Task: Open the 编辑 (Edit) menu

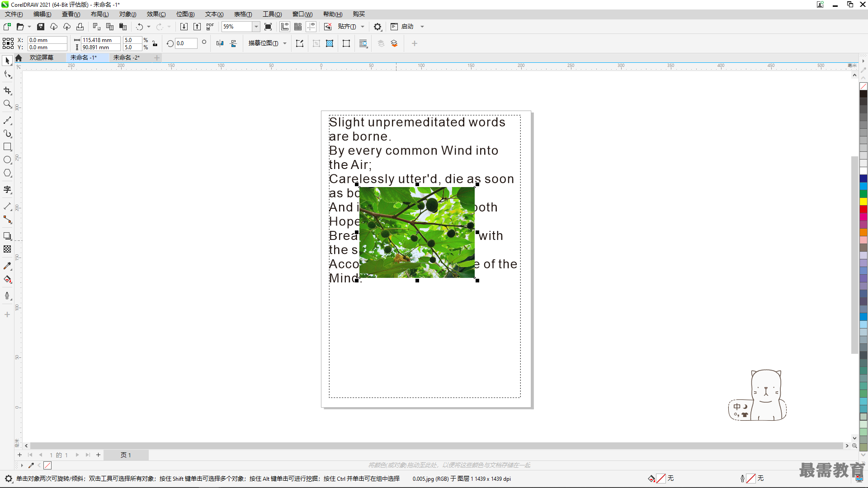Action: [x=42, y=14]
